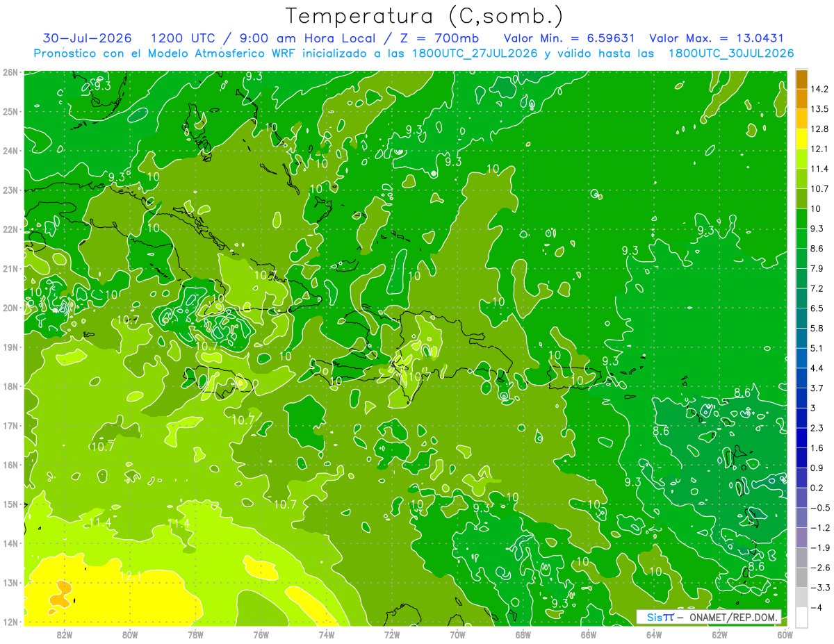This screenshot has height=644, width=834.
Task: Pick the purple swatch between -1.9 and -1.2
Action: [x=801, y=537]
